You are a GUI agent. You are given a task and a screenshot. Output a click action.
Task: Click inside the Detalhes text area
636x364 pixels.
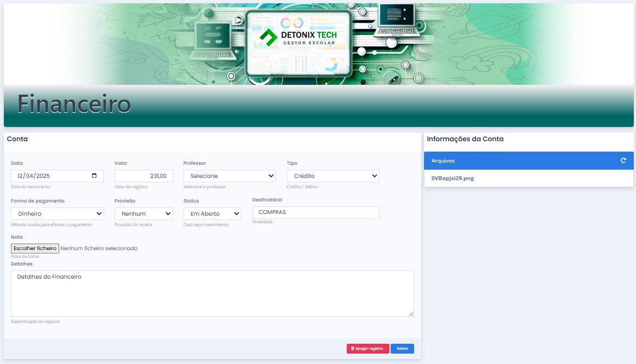[x=212, y=293]
